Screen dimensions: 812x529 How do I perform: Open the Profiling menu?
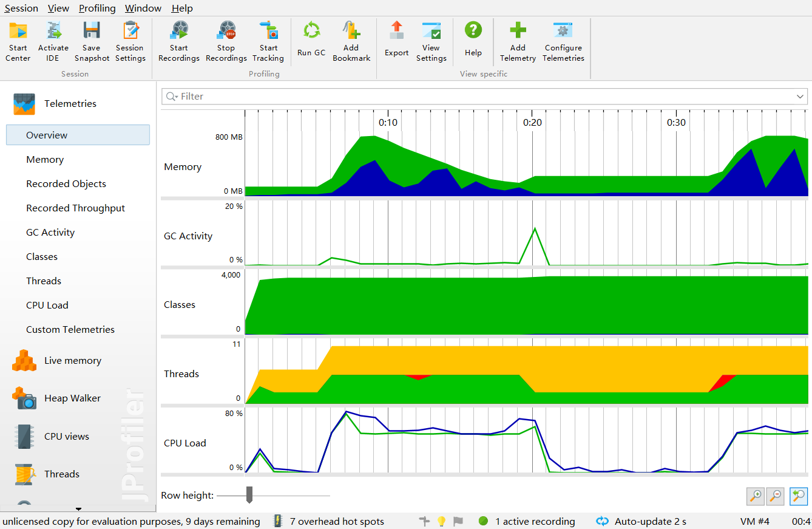coord(97,8)
